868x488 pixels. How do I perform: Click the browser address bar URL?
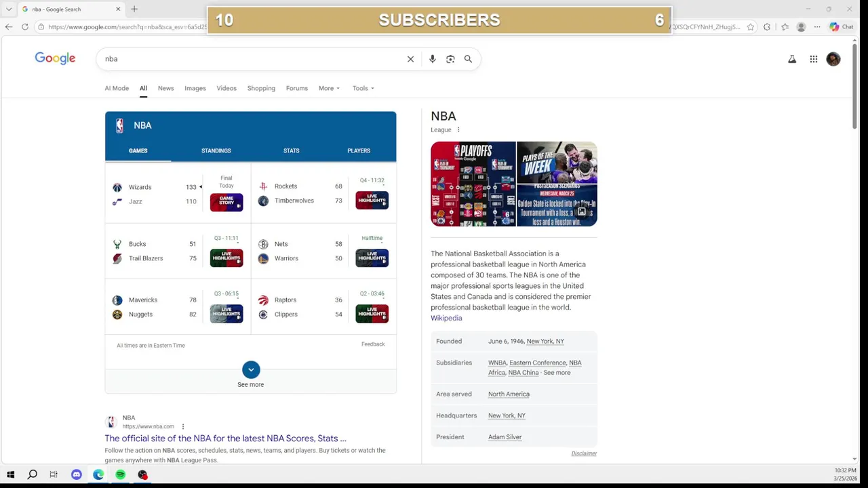(127, 27)
